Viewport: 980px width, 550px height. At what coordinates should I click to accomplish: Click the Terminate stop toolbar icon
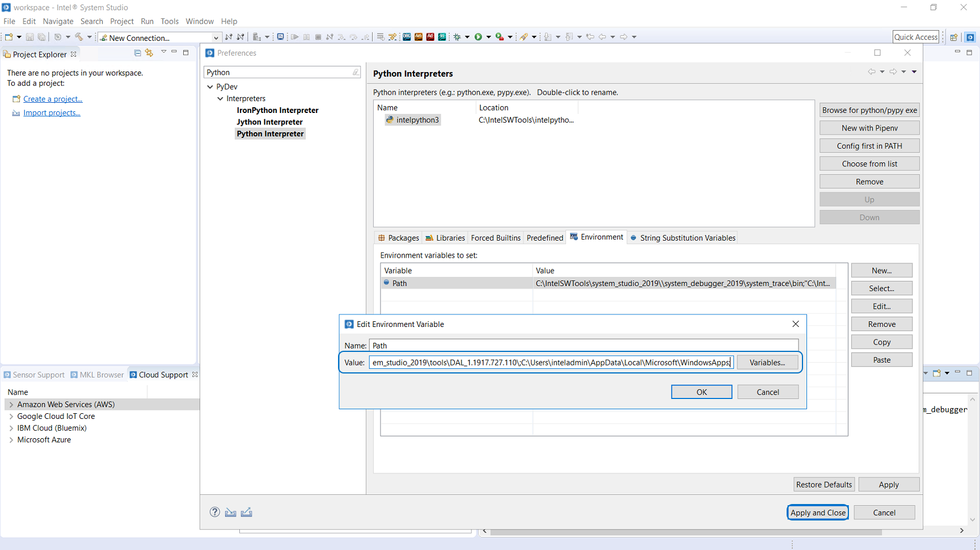pos(318,37)
